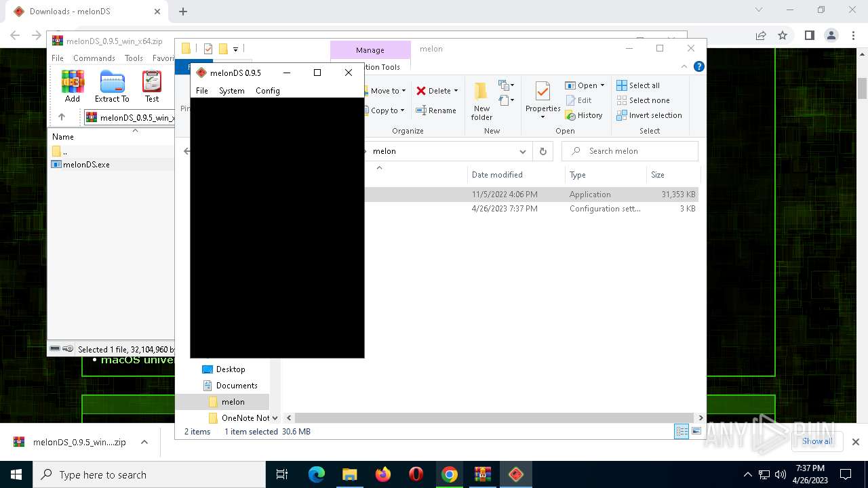Expand the melonDS zip download options
This screenshot has width=868, height=488.
(x=144, y=442)
